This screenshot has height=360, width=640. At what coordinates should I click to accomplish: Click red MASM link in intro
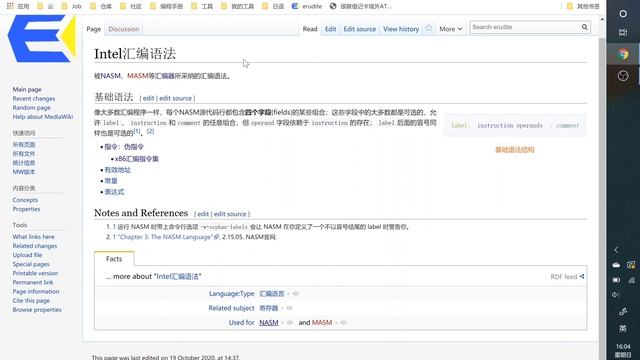coord(138,76)
